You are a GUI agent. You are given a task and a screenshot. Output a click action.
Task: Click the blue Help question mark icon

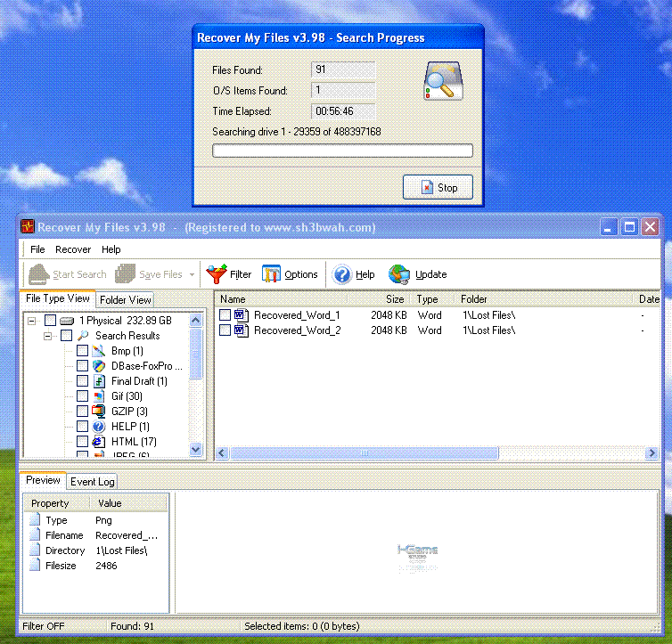(342, 274)
